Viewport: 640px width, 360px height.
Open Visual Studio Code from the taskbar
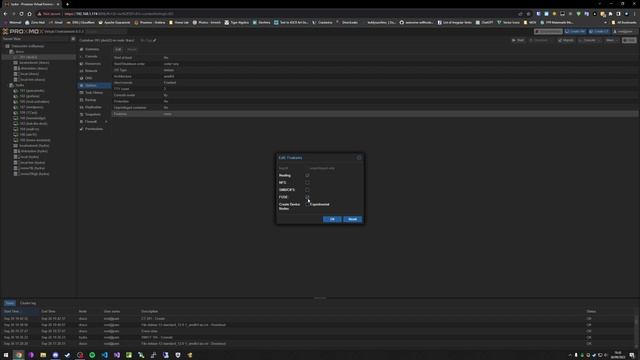(x=104, y=355)
